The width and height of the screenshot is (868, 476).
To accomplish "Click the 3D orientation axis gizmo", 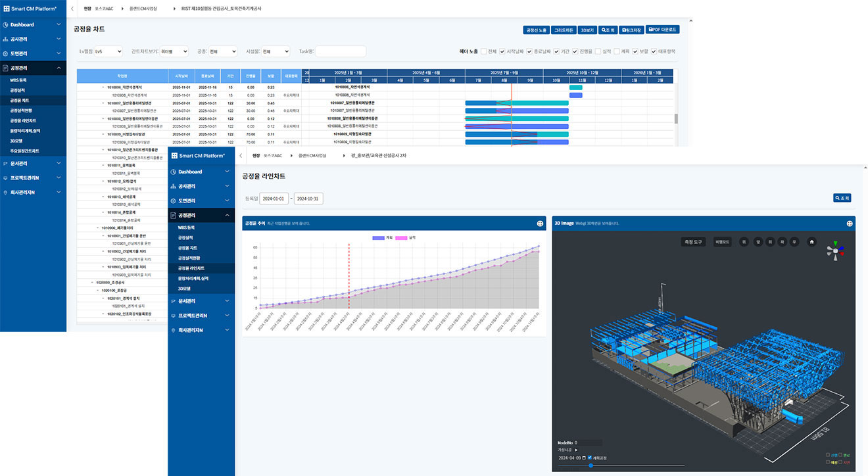I will click(836, 250).
